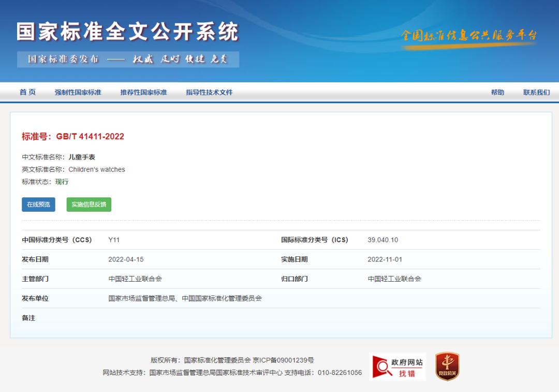Click the 国际标准分类号 (ICS) label
This screenshot has width=559, height=392.
click(x=315, y=240)
